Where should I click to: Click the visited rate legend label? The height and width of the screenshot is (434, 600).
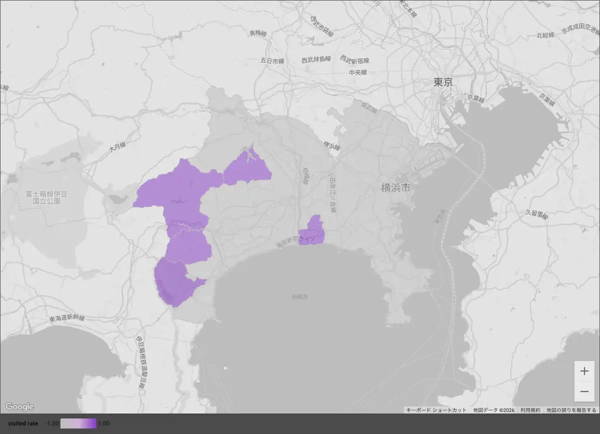pos(22,424)
